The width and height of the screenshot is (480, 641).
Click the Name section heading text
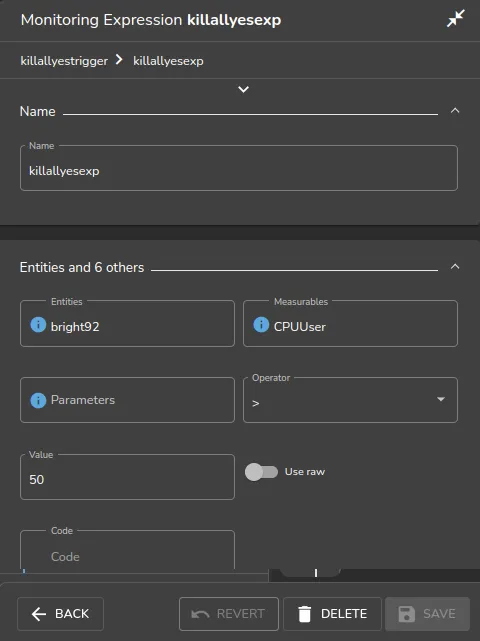tap(38, 111)
